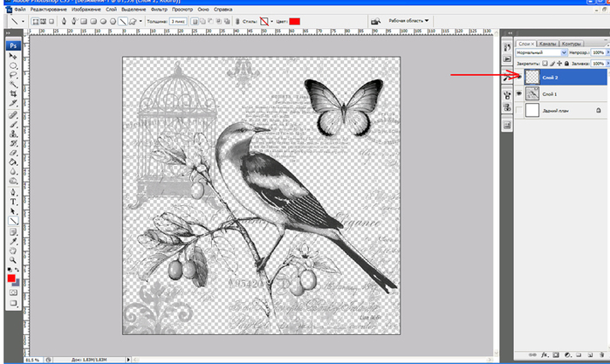Open the layer opacity slider arrow
The image size is (610, 364).
tap(607, 52)
